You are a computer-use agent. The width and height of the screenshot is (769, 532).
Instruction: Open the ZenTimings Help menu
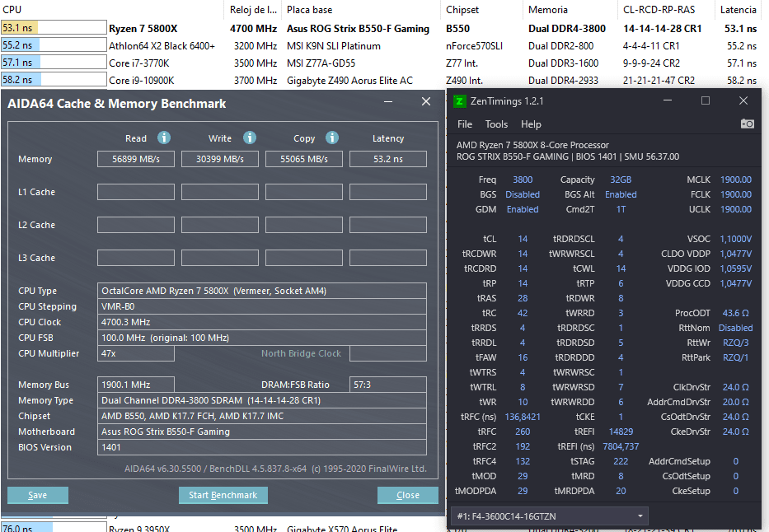tap(531, 124)
